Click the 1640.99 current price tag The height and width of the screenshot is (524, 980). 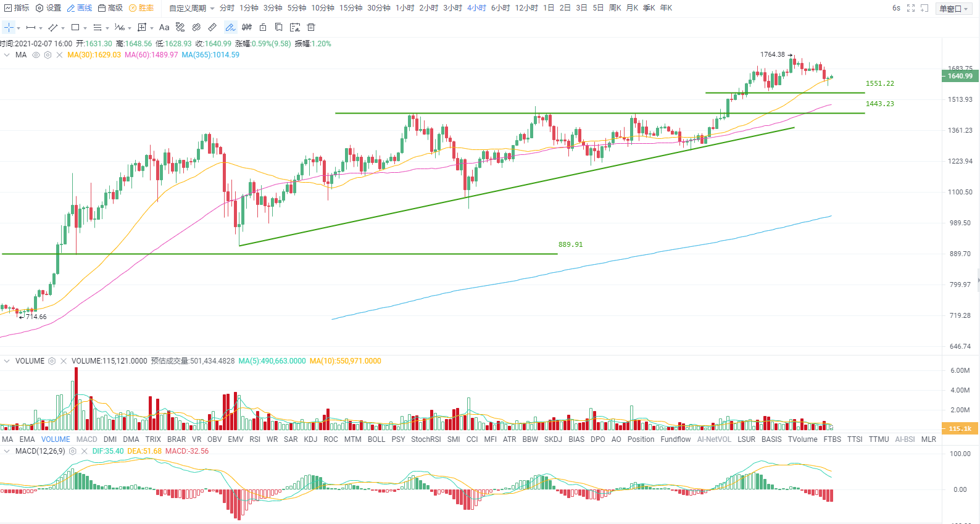960,76
